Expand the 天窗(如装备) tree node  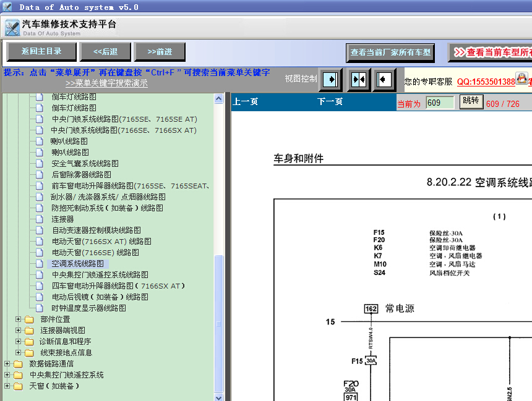pos(7,386)
